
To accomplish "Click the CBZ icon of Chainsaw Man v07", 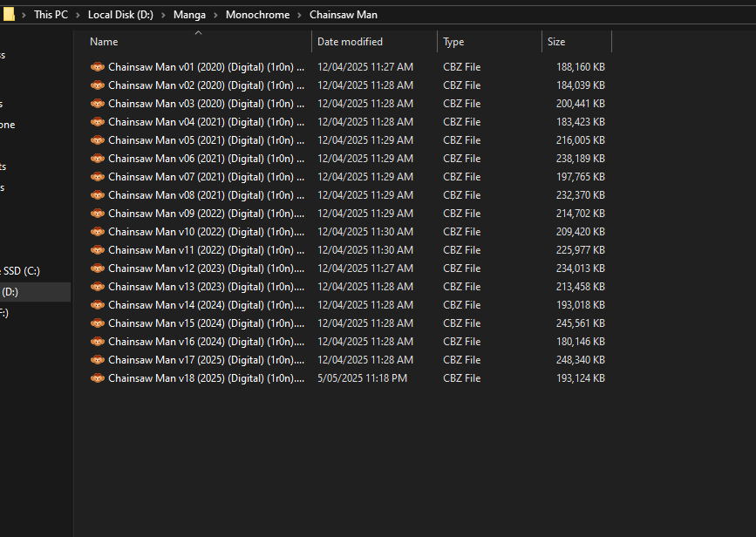I will pos(98,177).
